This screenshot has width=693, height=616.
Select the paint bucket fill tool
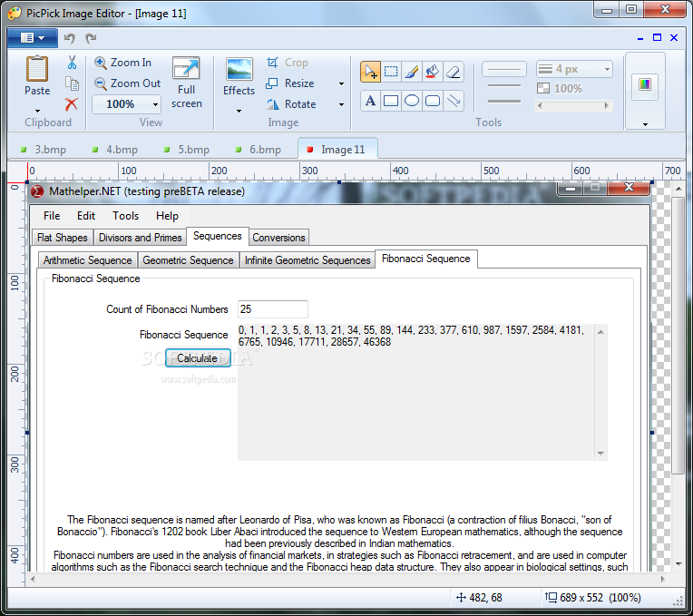point(433,72)
